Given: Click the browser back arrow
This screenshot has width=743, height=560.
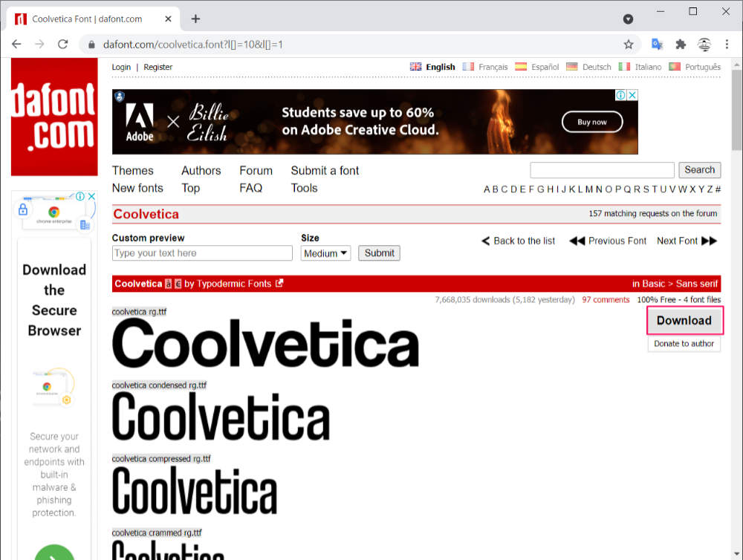Looking at the screenshot, I should [16, 45].
